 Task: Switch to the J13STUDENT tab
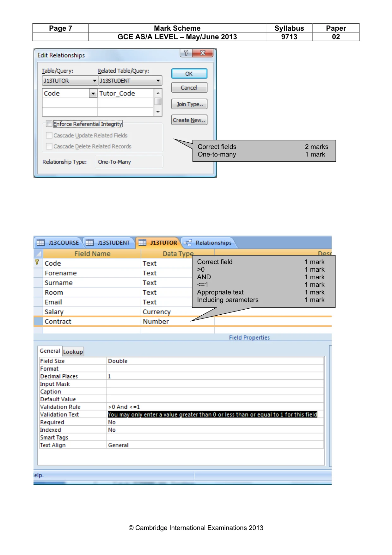coord(108,243)
